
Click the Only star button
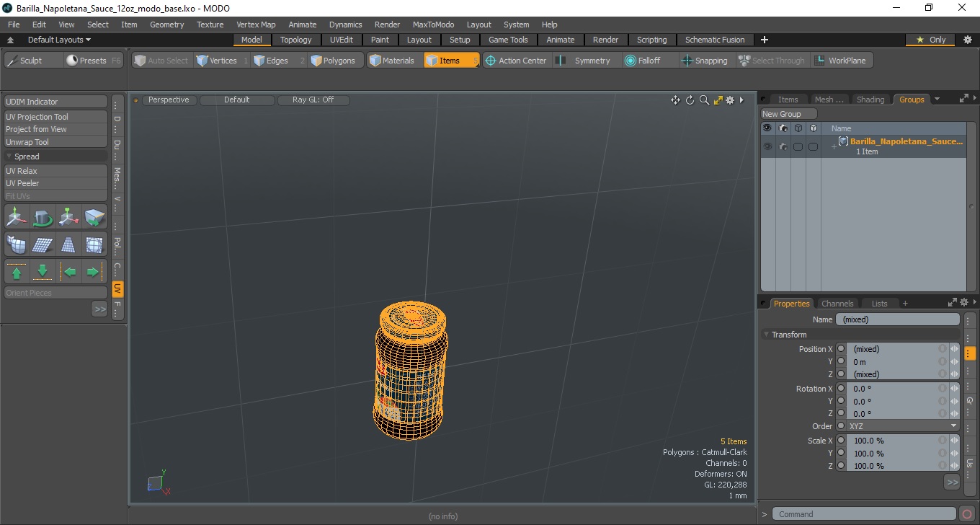tap(931, 40)
